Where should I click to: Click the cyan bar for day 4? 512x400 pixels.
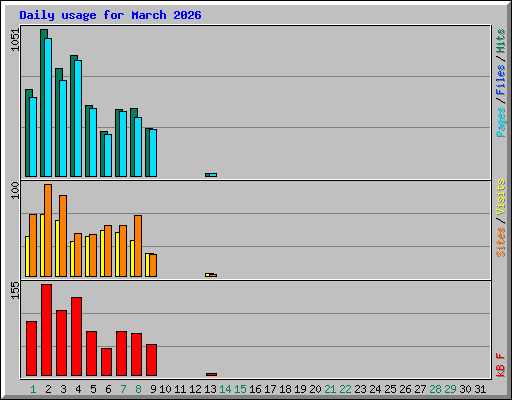coord(78,118)
